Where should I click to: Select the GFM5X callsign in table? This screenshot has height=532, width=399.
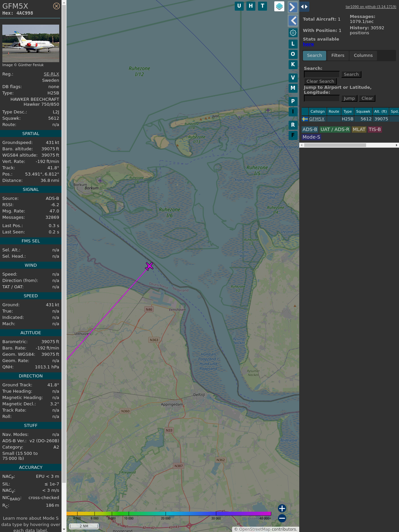coord(317,119)
